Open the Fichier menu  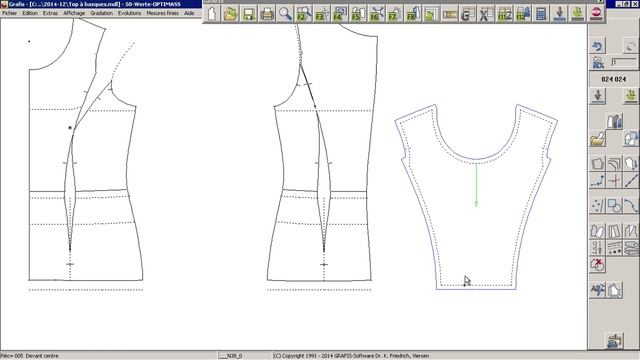pos(10,13)
